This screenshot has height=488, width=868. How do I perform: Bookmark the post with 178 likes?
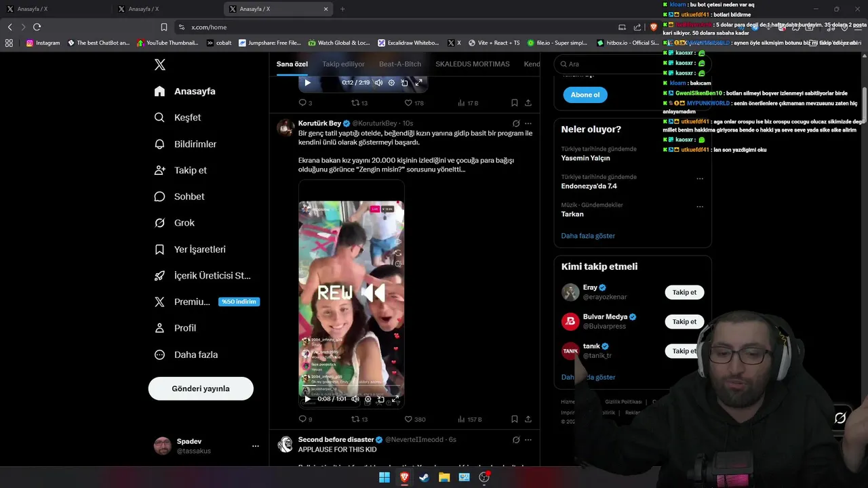pyautogui.click(x=515, y=103)
